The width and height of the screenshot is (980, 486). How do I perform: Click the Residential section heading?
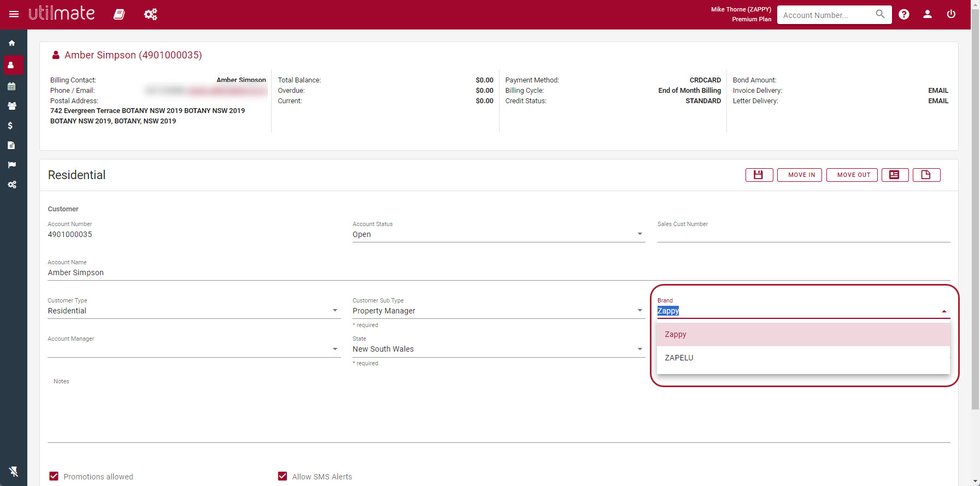[77, 175]
